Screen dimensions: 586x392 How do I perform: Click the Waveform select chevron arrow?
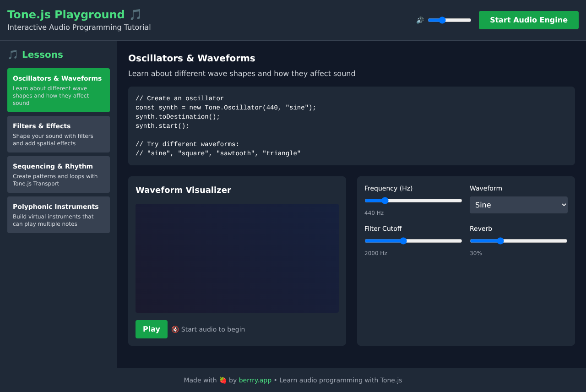pos(564,205)
